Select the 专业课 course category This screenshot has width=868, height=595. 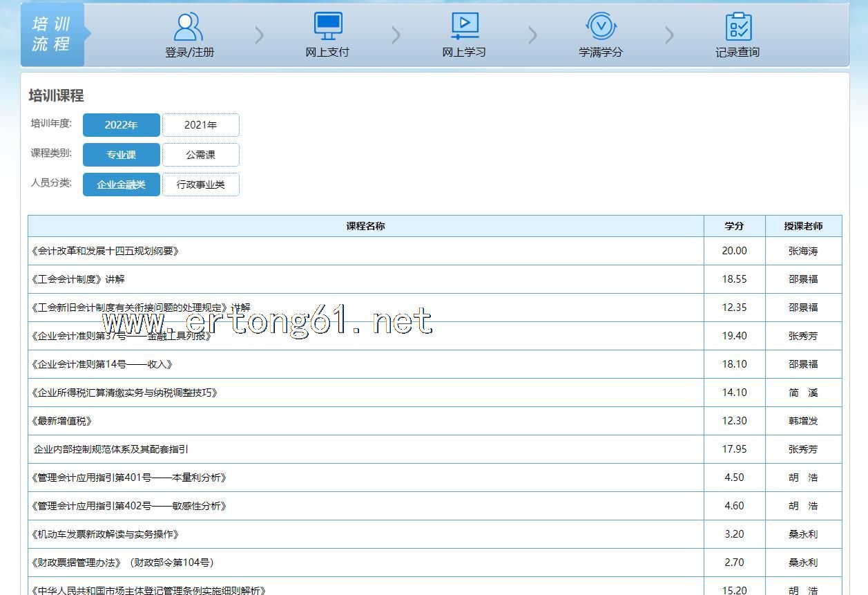pyautogui.click(x=122, y=155)
